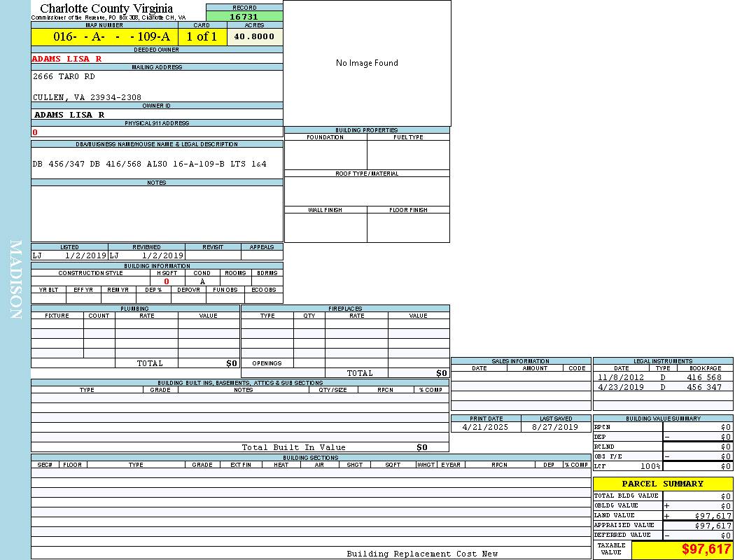
Task: Click the listed date 1/2/2019
Action: [85, 255]
